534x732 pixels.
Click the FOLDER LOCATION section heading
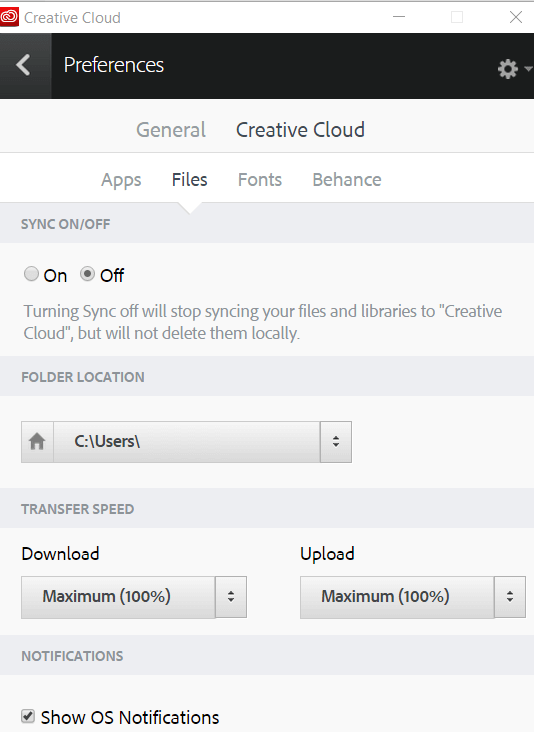click(x=83, y=377)
